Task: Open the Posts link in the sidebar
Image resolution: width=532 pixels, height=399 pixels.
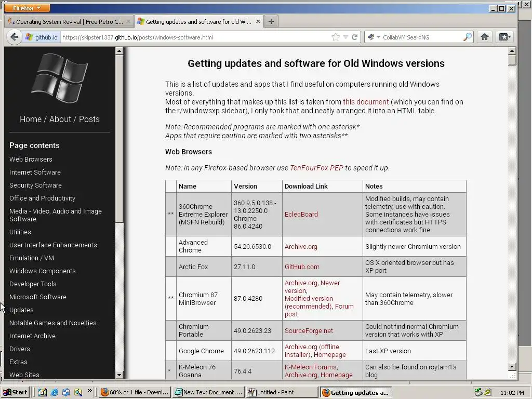Action: [x=89, y=119]
